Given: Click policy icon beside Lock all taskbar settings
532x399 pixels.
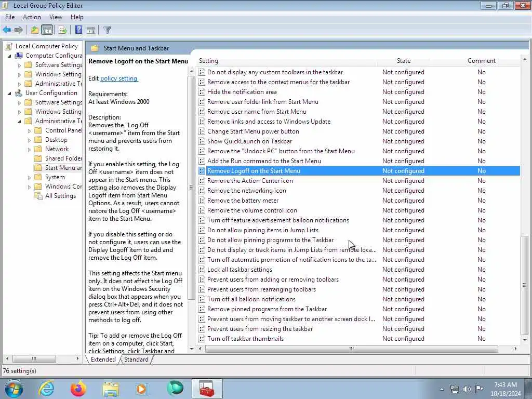Looking at the screenshot, I should pyautogui.click(x=202, y=270).
